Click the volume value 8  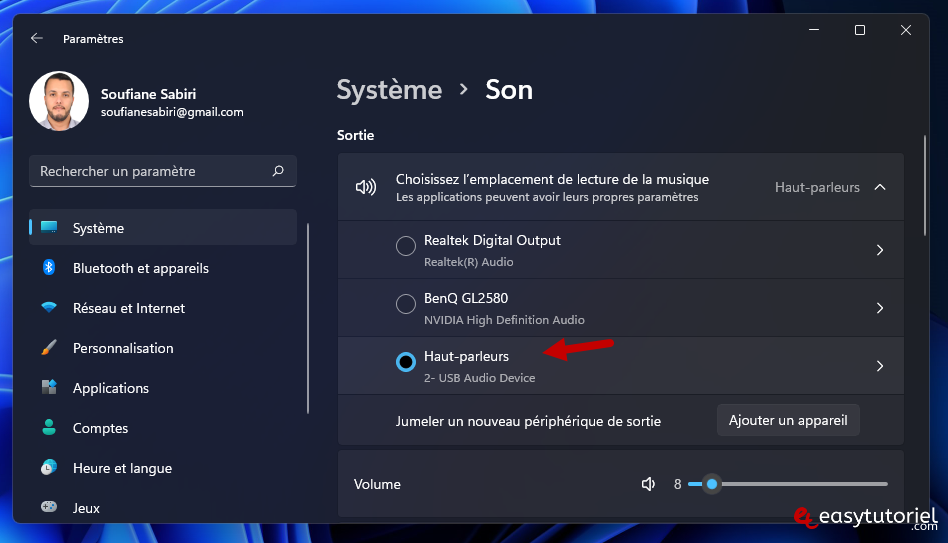pyautogui.click(x=677, y=484)
